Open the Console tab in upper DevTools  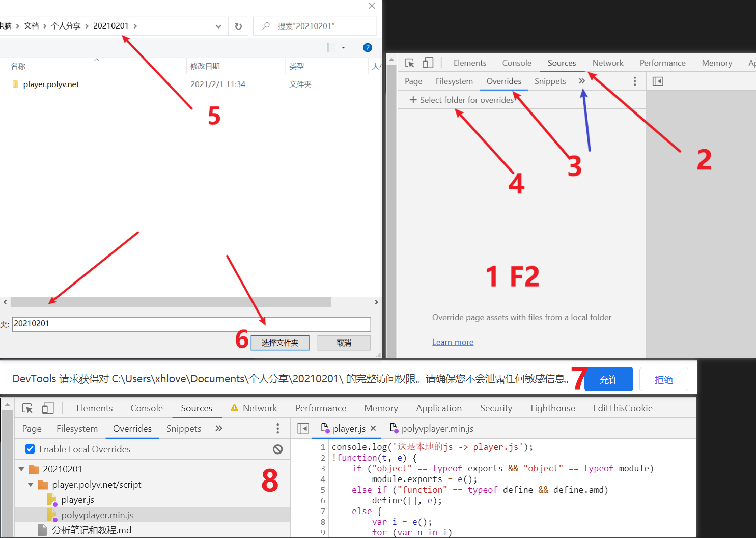click(517, 63)
